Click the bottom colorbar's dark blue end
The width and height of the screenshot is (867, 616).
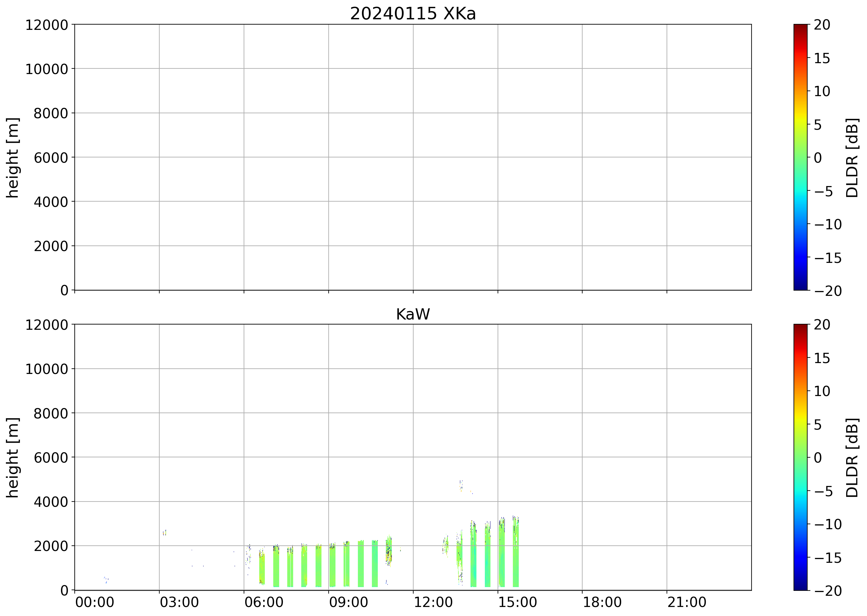tap(800, 583)
